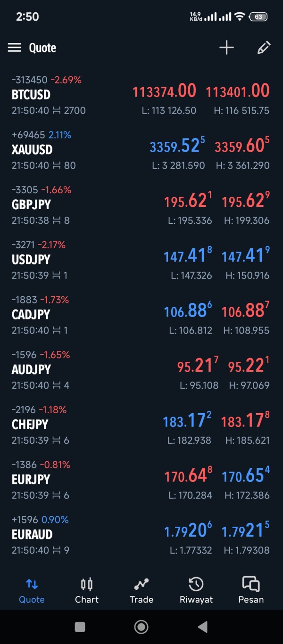The height and width of the screenshot is (644, 283).
Task: Tap the EURJPY symbol row
Action: click(31, 480)
